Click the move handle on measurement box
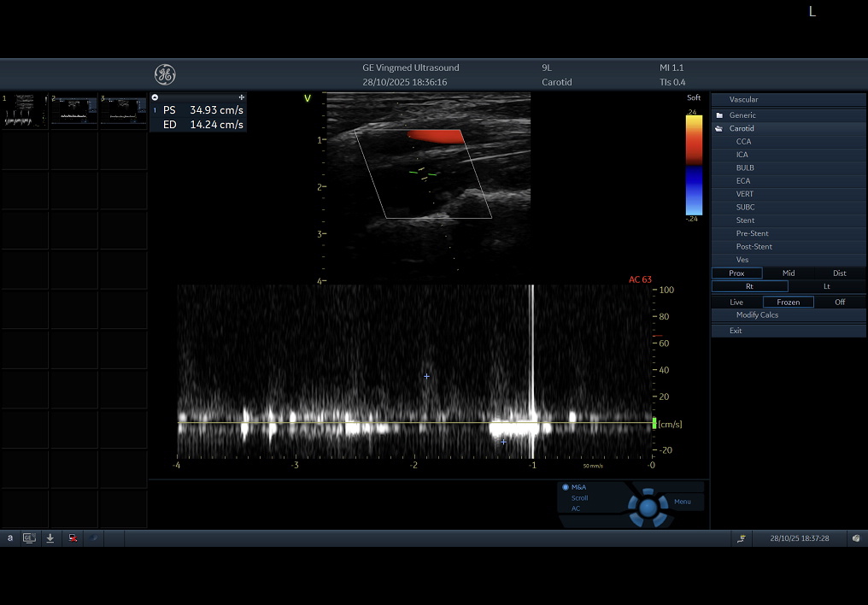This screenshot has height=605, width=868. (242, 97)
